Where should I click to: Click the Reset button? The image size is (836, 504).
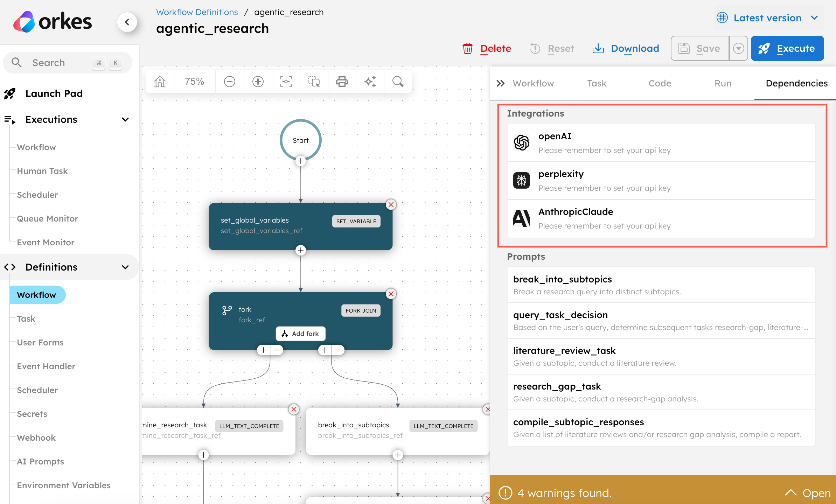[x=552, y=48]
